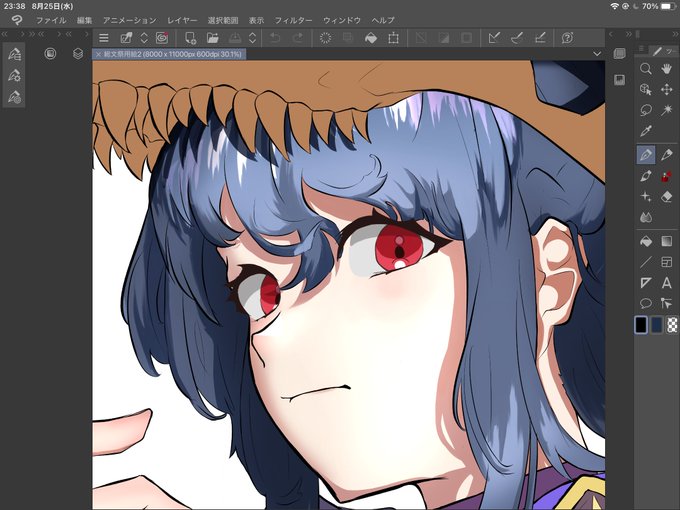The image size is (680, 510).
Task: Open stepper arrows beside Quick Share icon
Action: click(x=144, y=38)
